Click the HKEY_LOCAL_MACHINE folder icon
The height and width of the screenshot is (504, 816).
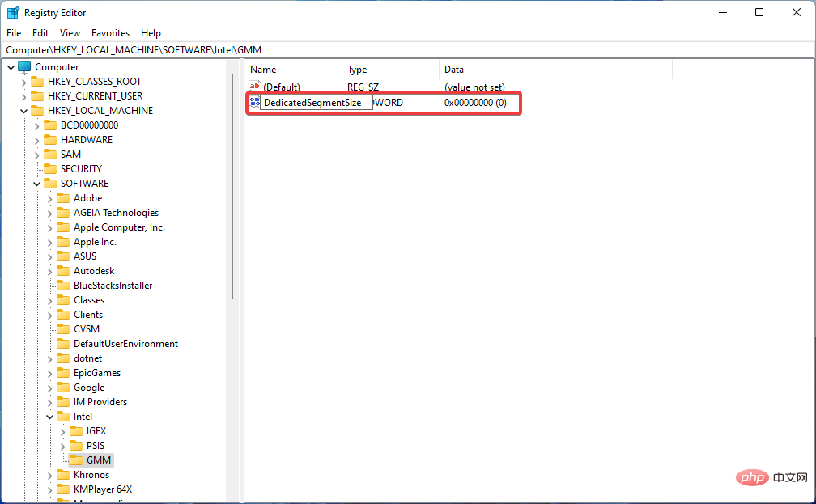point(37,111)
